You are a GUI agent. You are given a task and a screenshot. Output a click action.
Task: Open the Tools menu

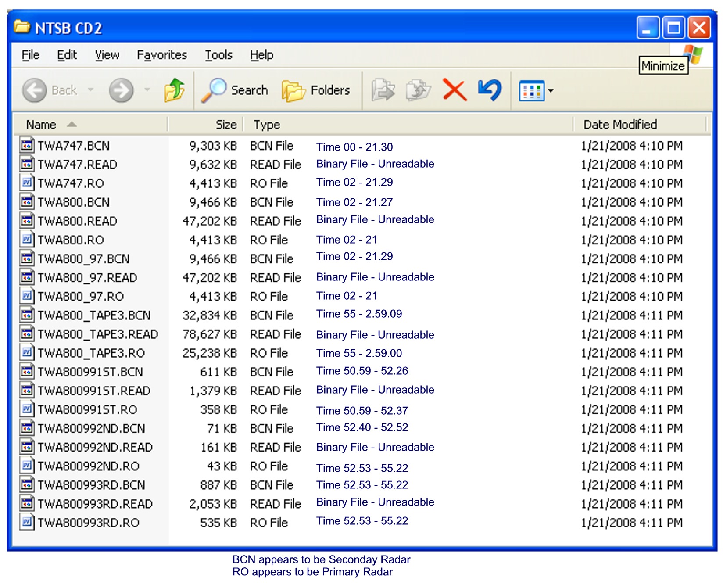pyautogui.click(x=218, y=55)
